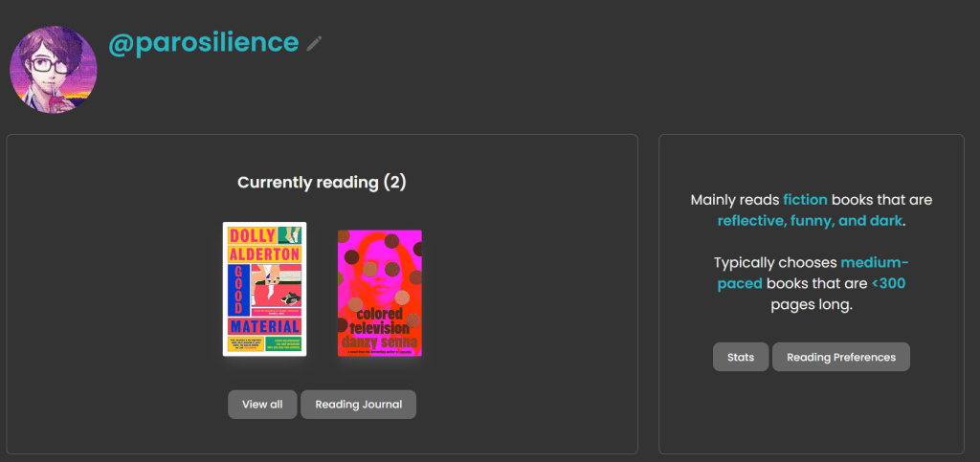
Task: Click the @parosilience username heading
Action: (x=203, y=43)
